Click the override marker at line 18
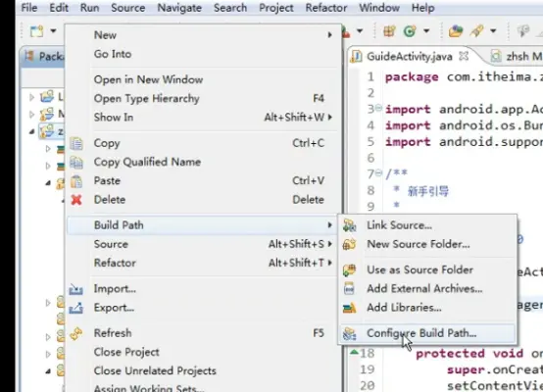The height and width of the screenshot is (392, 543). coord(354,352)
